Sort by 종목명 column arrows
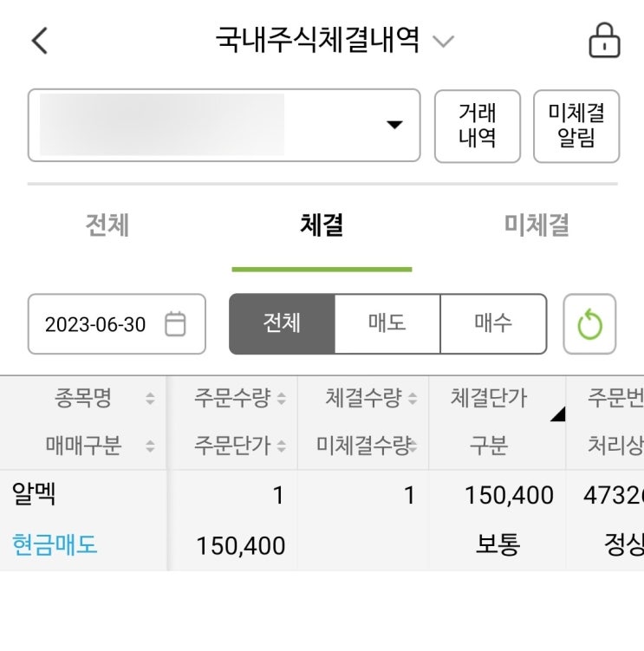Viewport: 644px width, 651px height. [x=150, y=400]
